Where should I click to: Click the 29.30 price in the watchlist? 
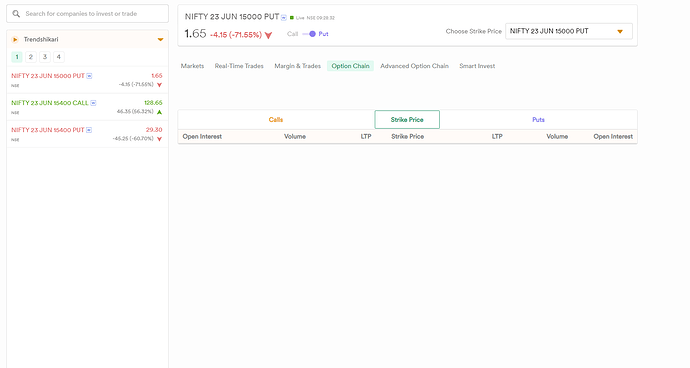(x=154, y=130)
